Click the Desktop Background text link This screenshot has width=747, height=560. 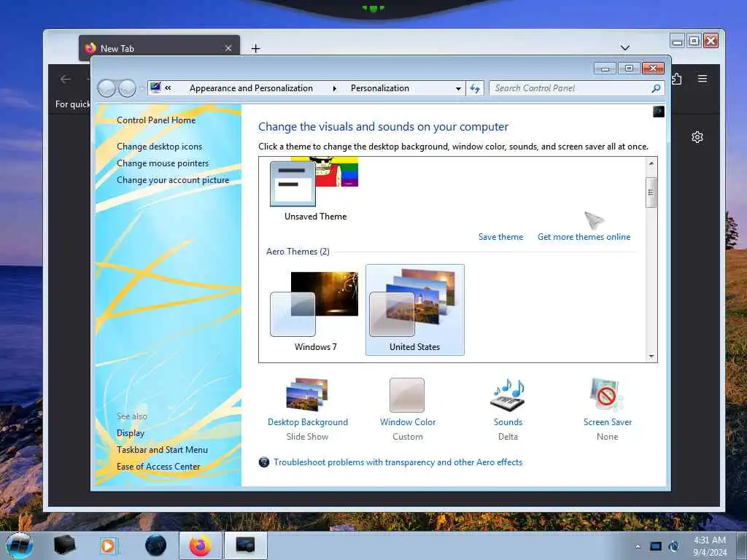click(308, 422)
